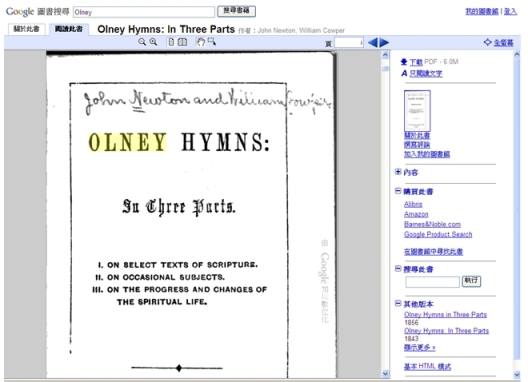
Task: Collapse the 其他版本 other editions section
Action: tap(398, 303)
